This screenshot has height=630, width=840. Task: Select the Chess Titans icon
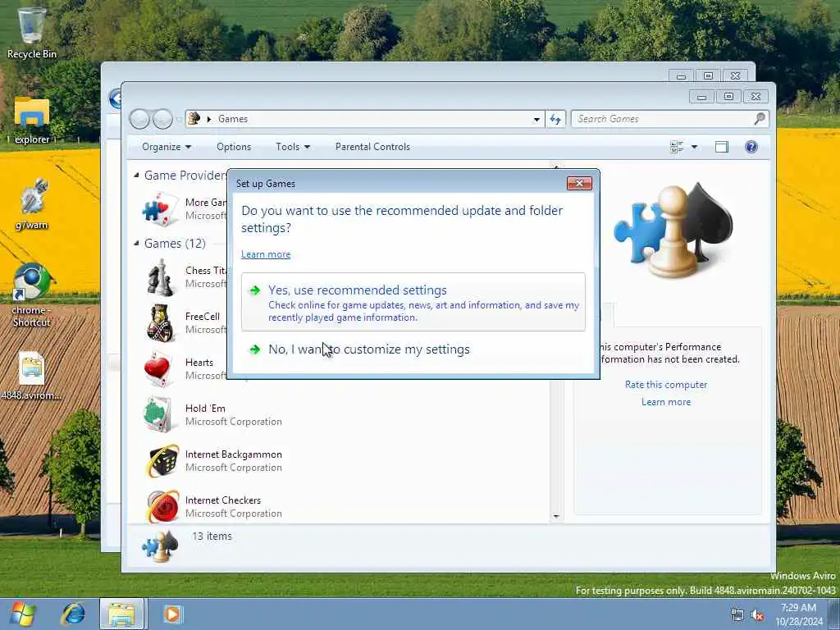(x=160, y=277)
